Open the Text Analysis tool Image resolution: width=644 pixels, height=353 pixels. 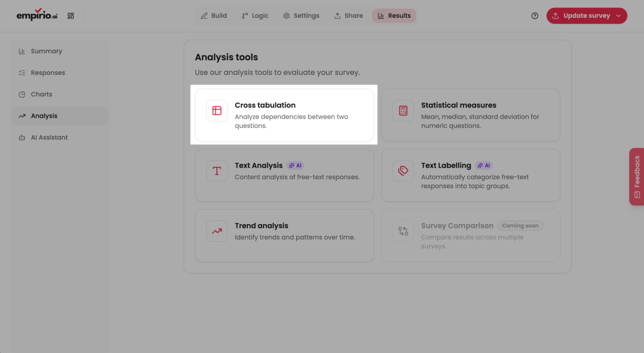pyautogui.click(x=284, y=175)
